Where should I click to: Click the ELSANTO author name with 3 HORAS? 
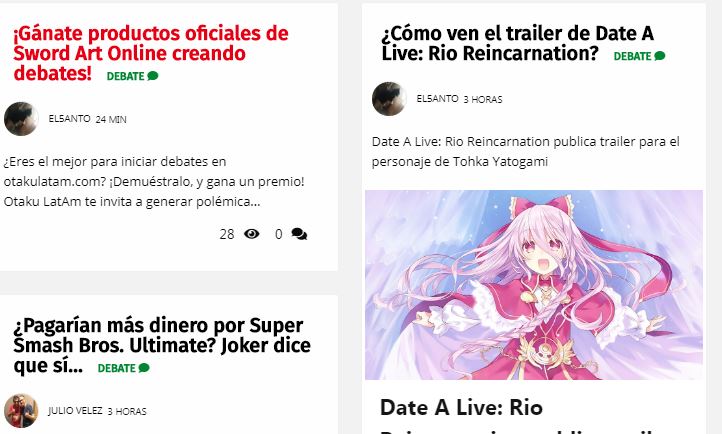coord(437,98)
